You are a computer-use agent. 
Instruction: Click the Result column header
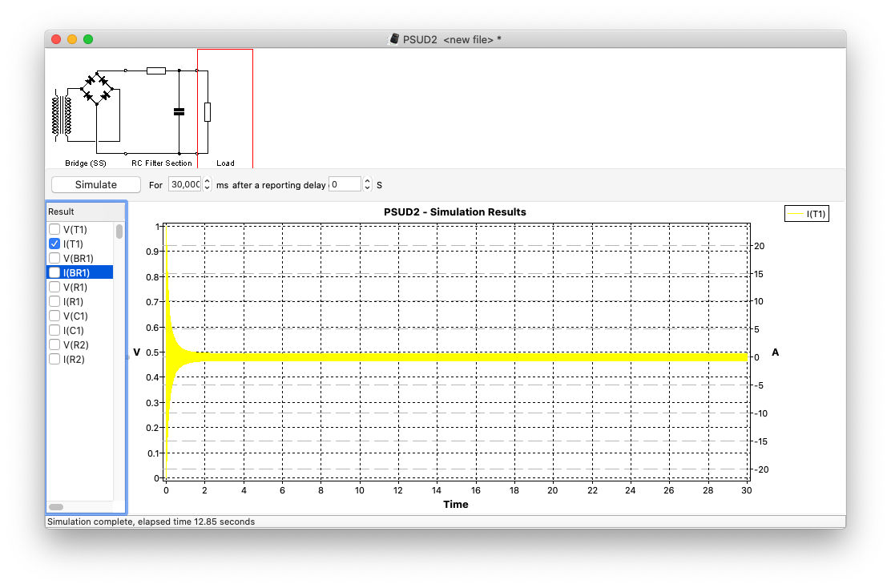pos(86,212)
